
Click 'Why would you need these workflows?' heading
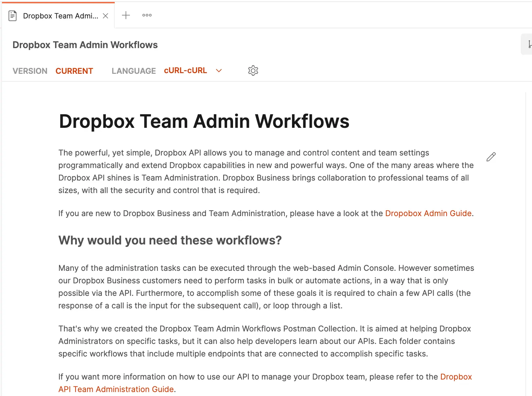pos(170,240)
